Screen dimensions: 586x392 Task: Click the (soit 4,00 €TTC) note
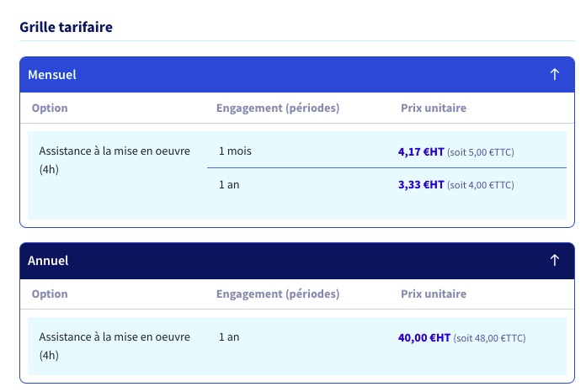click(x=481, y=185)
